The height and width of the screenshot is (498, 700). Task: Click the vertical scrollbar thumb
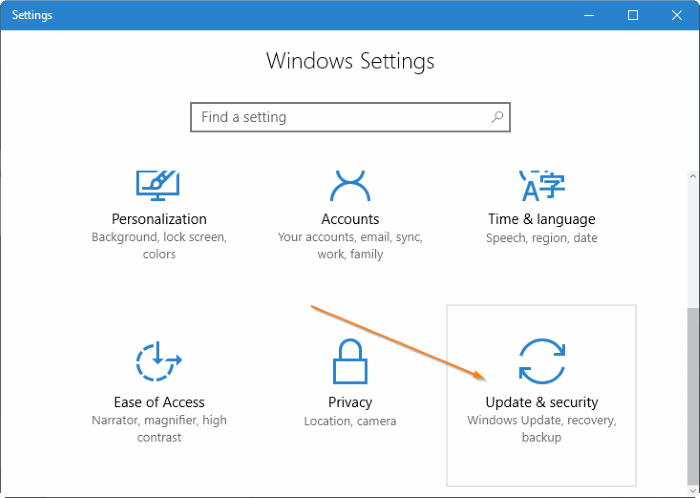692,395
